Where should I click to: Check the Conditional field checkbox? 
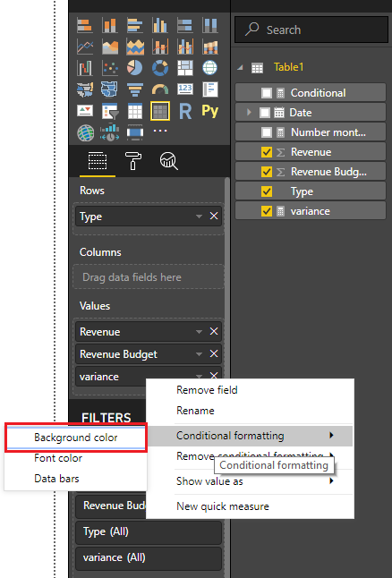point(267,93)
